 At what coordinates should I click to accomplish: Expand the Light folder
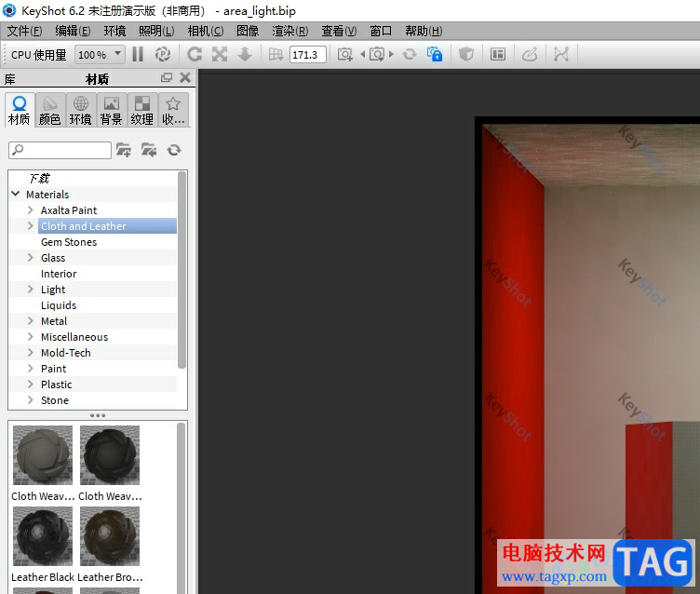pyautogui.click(x=31, y=290)
